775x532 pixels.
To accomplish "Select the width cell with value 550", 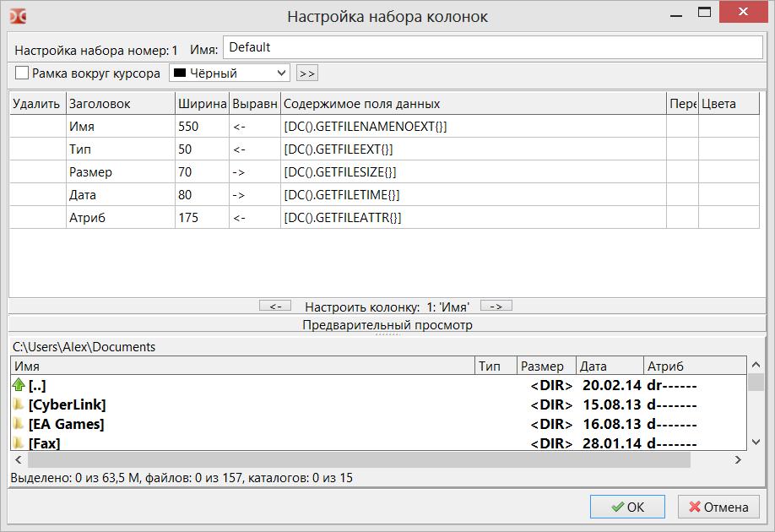I will pyautogui.click(x=201, y=127).
